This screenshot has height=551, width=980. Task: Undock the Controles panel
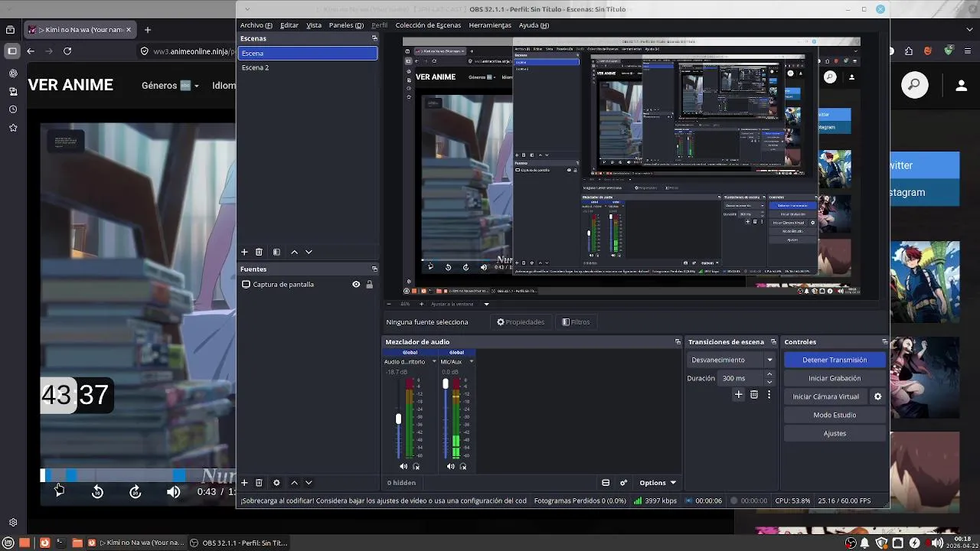[884, 342]
